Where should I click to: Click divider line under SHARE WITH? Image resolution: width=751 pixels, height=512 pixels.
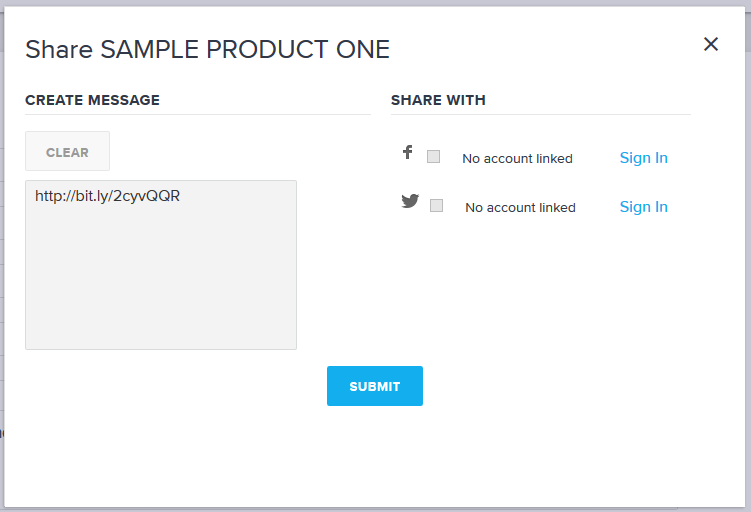[540, 114]
